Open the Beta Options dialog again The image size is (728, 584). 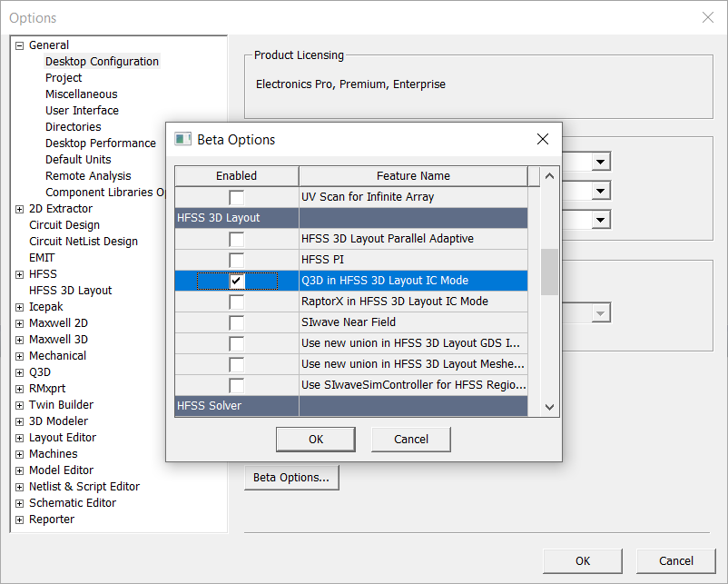click(x=290, y=477)
